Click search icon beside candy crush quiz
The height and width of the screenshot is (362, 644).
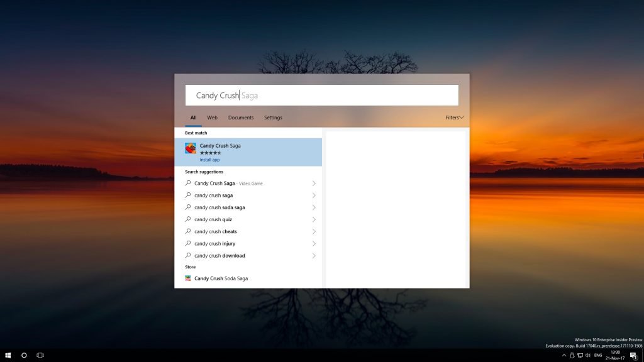187,219
